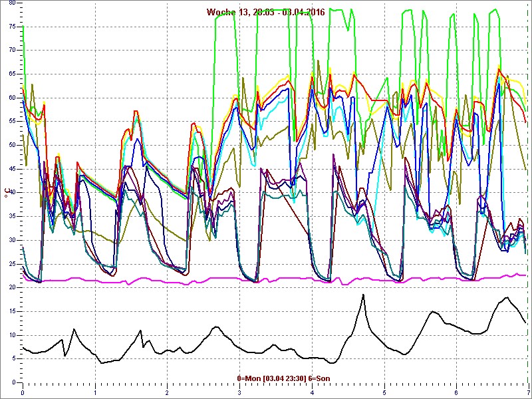Click the magenta line at its right end
This screenshot has height=399, width=532.
(x=525, y=275)
